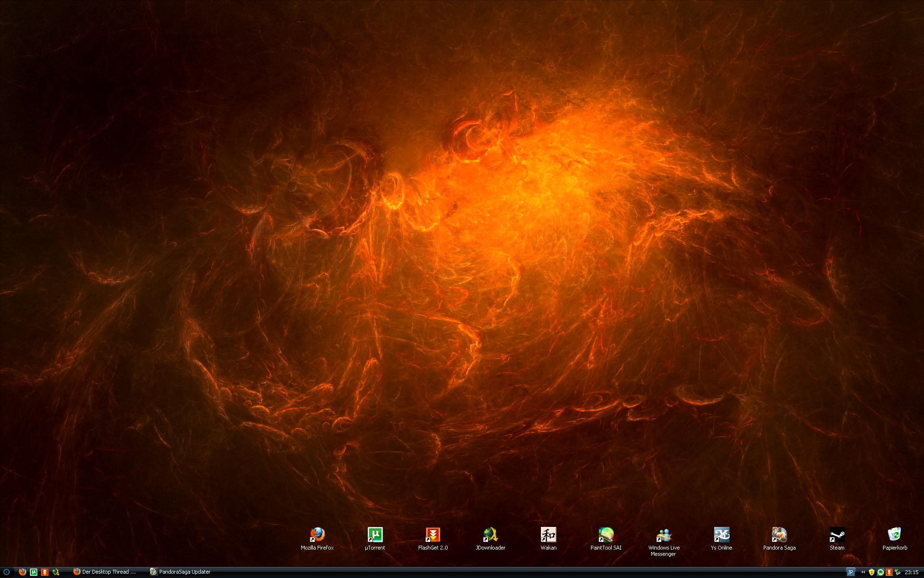Switch to the Der Desktop Thread taskbar window
Viewport: 924px width, 578px height.
[105, 572]
